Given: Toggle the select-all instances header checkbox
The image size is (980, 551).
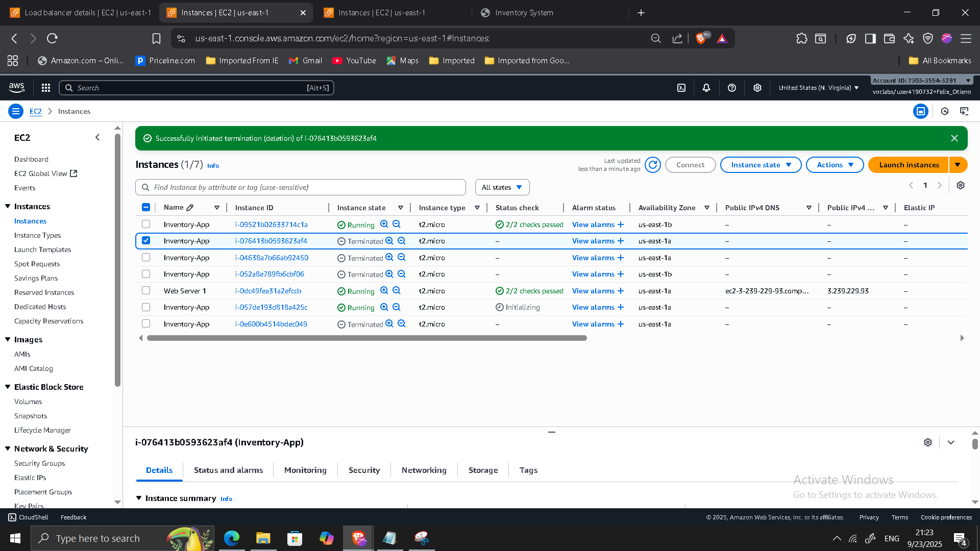Looking at the screenshot, I should (146, 207).
